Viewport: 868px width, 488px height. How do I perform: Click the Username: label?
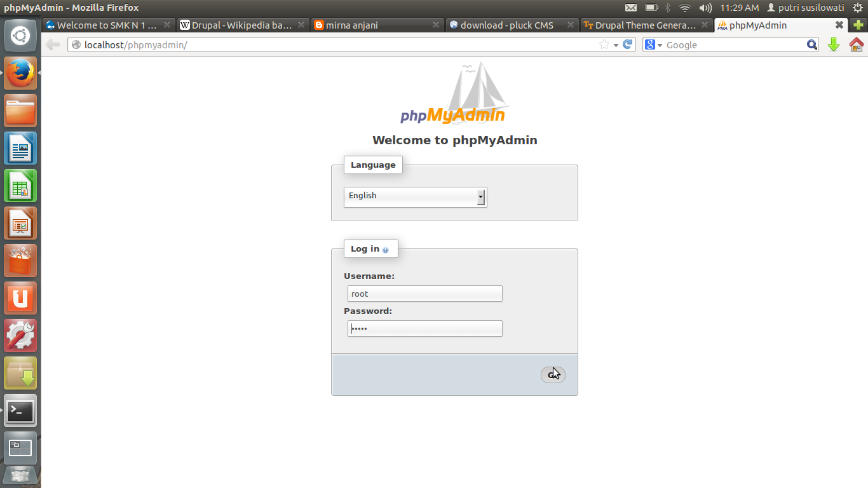369,276
